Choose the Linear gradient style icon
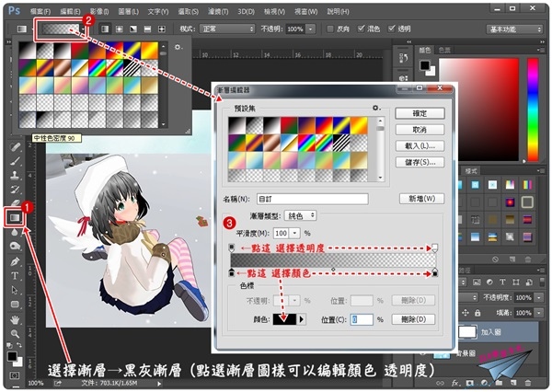Screen dimensions: 552x392 tap(105, 29)
